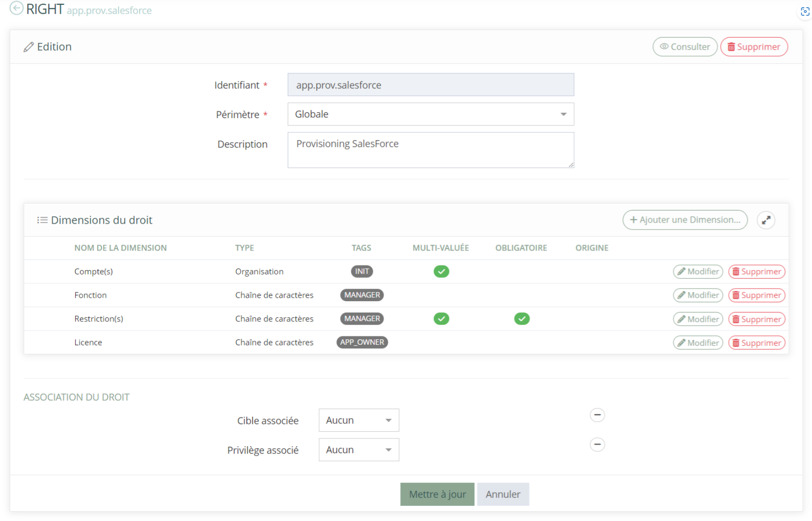Click the MANAGER tag on Fonction row

[362, 295]
